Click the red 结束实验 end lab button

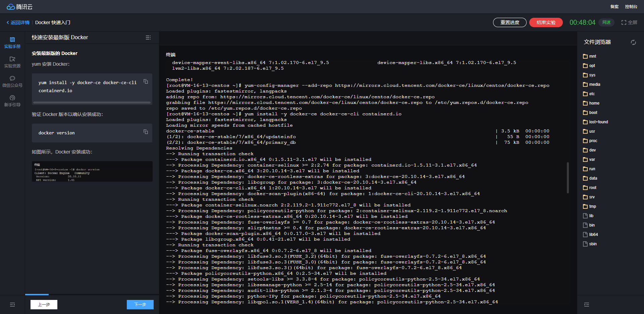click(546, 22)
